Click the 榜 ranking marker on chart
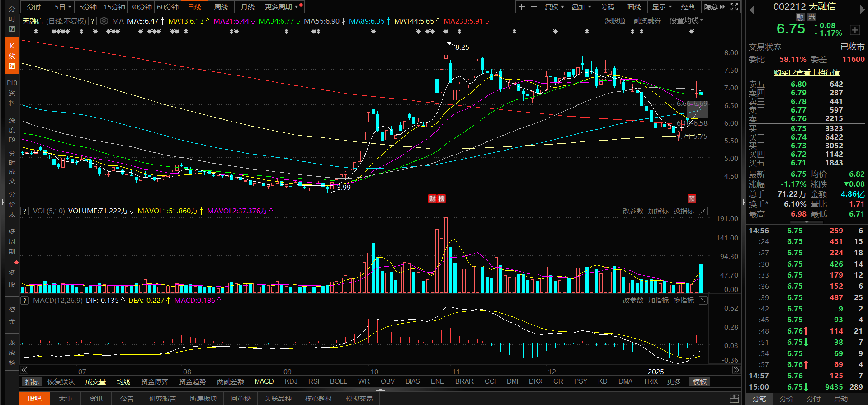The width and height of the screenshot is (868, 405). coord(441,199)
